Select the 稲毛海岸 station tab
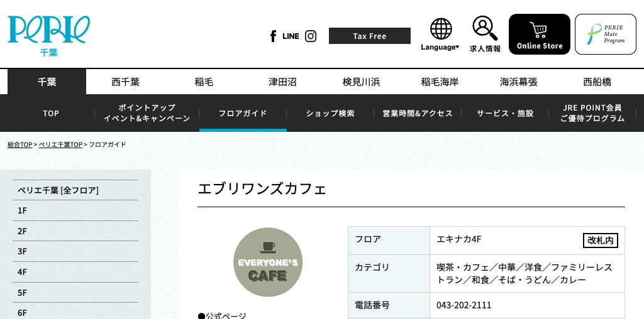Viewport: 644px width, 319px height. tap(440, 82)
